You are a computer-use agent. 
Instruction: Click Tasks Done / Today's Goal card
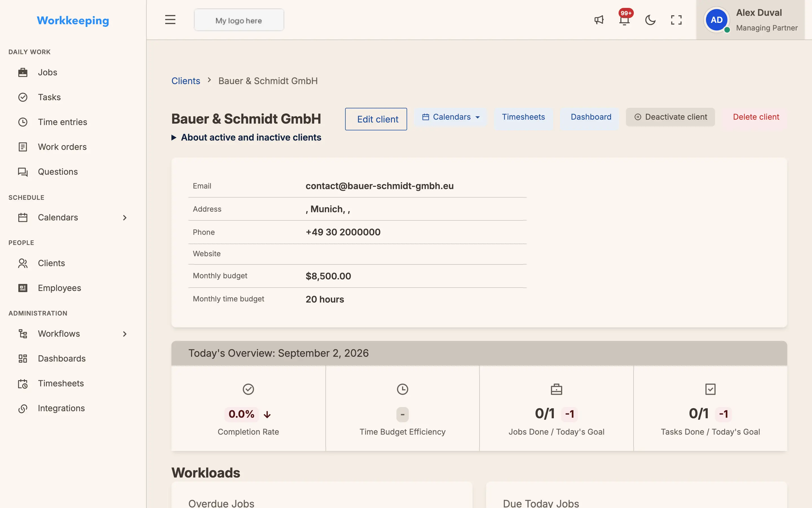710,408
